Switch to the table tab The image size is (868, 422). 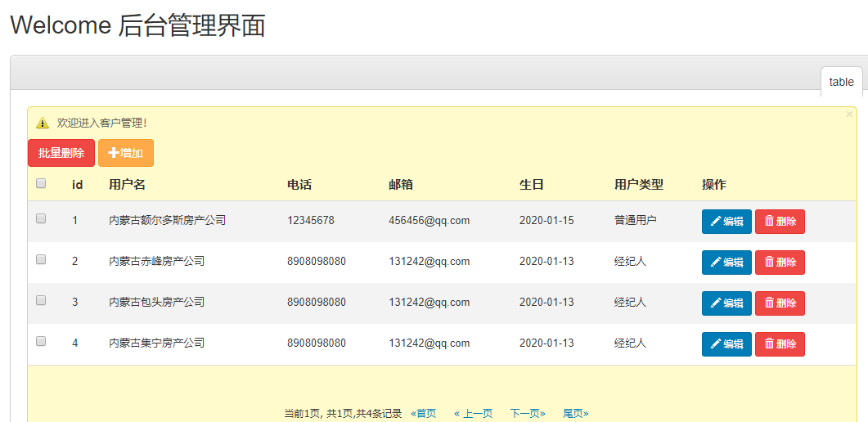842,82
